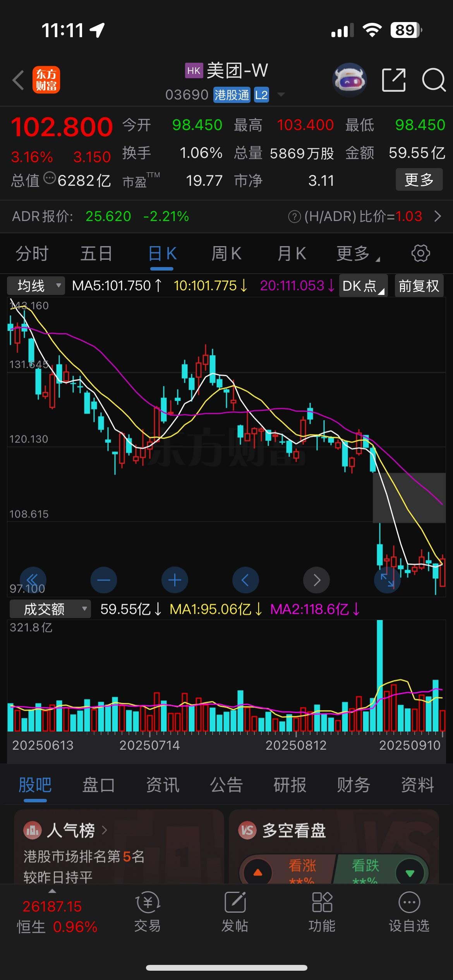Zoom out chart with minus button
Image resolution: width=453 pixels, height=980 pixels.
104,580
